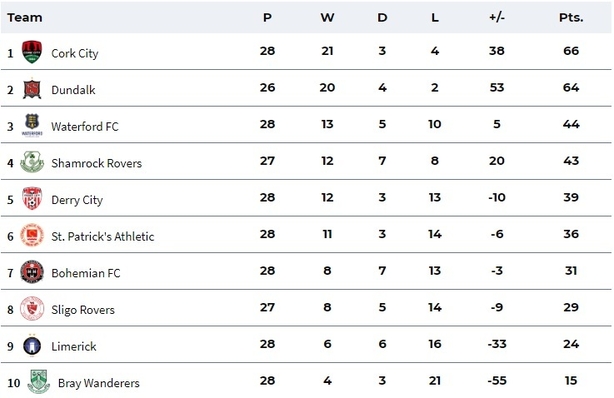Click the Team column header

(25, 18)
